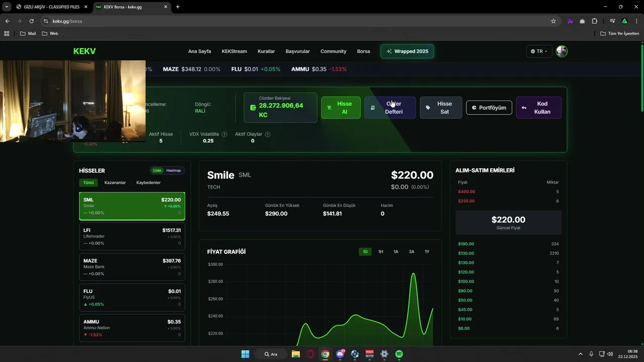The height and width of the screenshot is (362, 644).
Task: Select the SML Smile stock card
Action: (132, 206)
